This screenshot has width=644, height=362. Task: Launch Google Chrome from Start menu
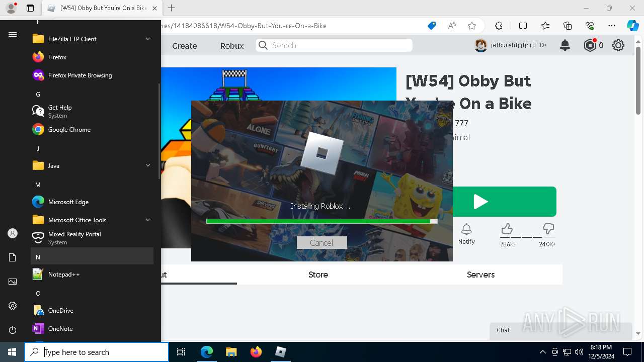click(92, 129)
